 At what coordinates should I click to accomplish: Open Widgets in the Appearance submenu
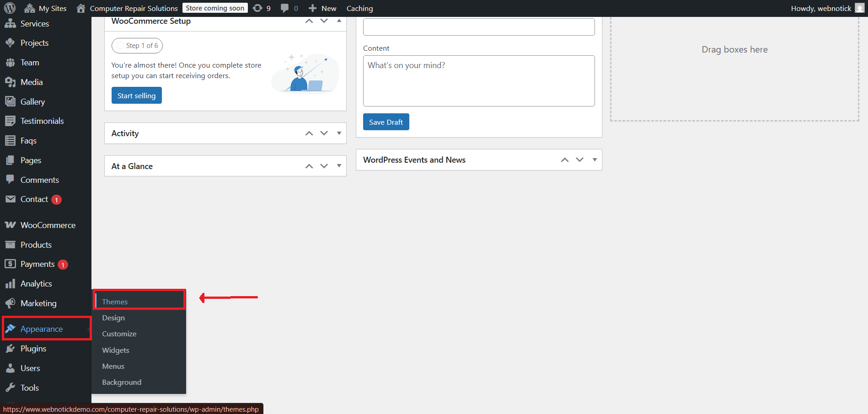[x=116, y=350]
